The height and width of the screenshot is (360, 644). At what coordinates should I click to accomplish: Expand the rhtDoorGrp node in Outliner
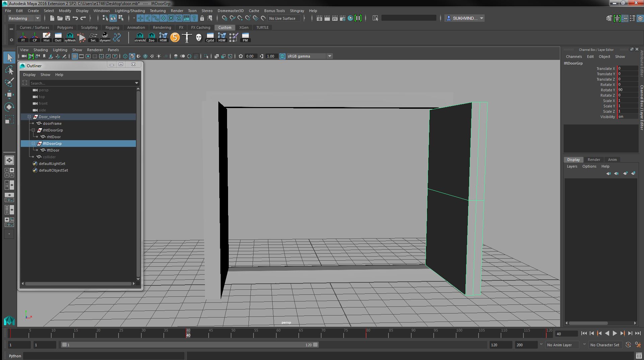coord(33,130)
